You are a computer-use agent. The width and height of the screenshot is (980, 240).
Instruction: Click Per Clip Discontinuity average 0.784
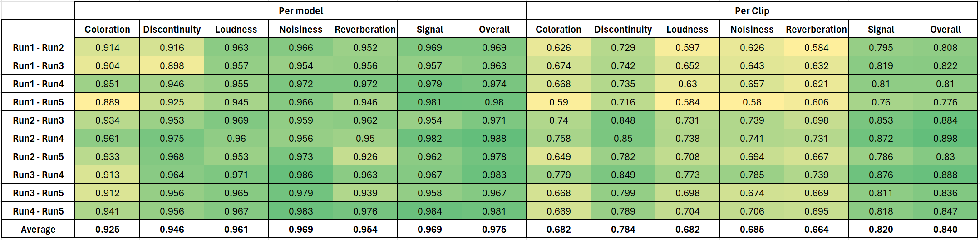(623, 230)
